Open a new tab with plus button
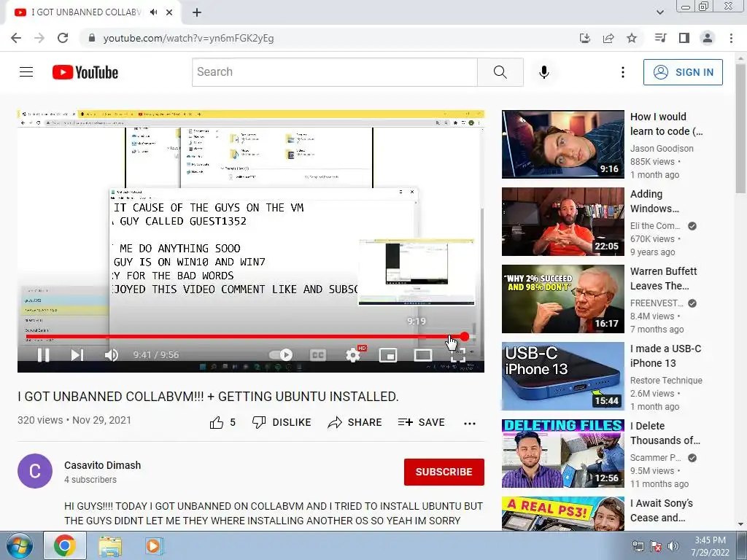 [197, 12]
